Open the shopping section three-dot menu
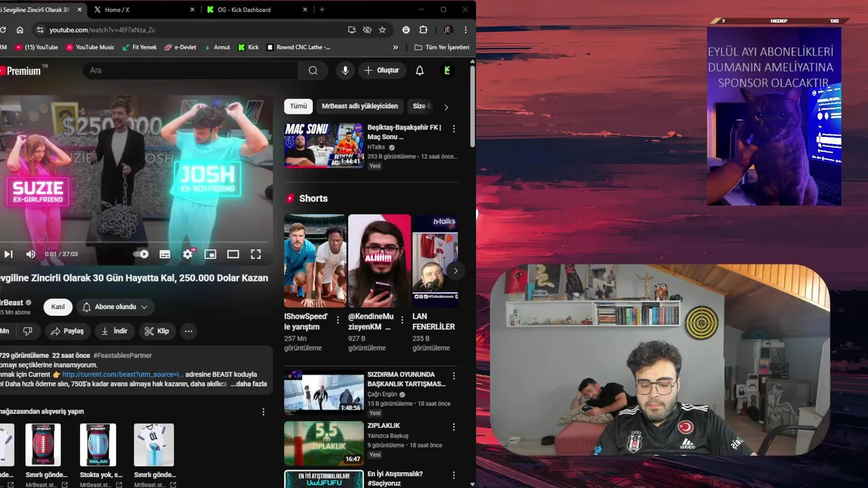868x488 pixels. click(264, 411)
